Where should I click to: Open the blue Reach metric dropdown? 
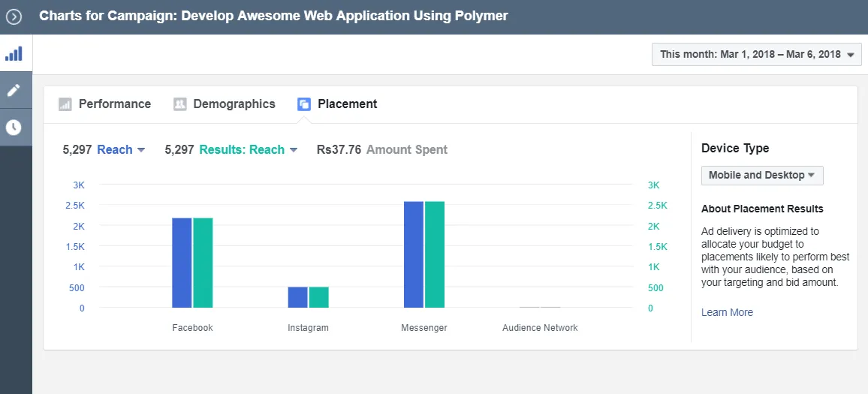(121, 149)
